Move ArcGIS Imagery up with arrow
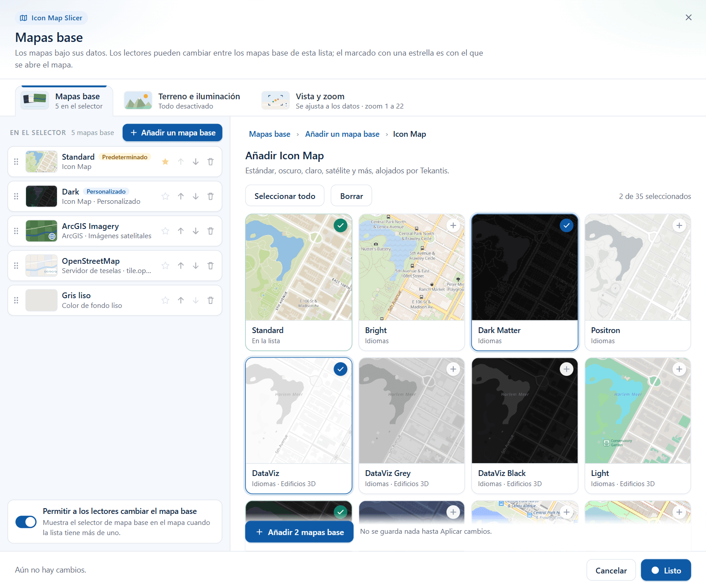This screenshot has height=588, width=706. (x=180, y=231)
